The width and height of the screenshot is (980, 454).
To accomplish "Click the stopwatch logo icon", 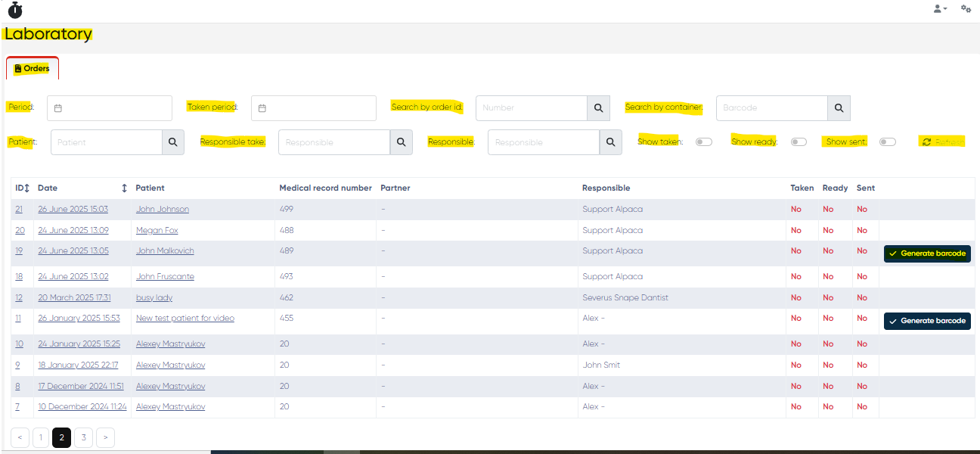I will coord(15,10).
